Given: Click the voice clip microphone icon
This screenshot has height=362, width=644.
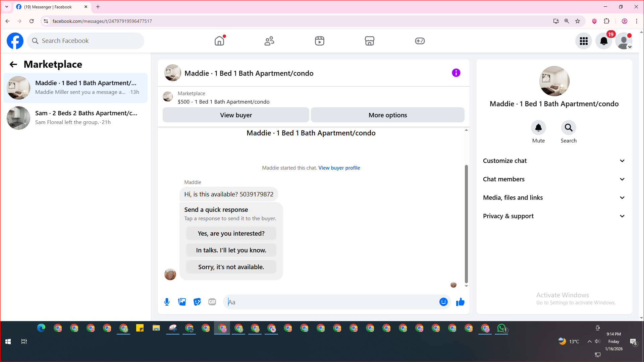Looking at the screenshot, I should [167, 302].
